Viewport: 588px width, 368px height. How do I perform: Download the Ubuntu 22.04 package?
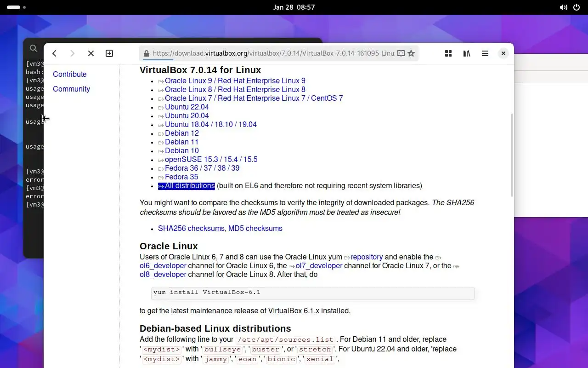(187, 107)
